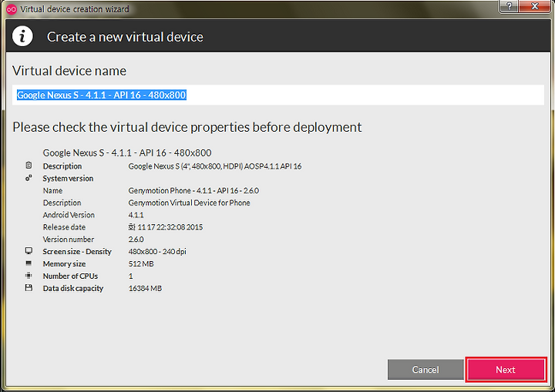Click the 'Google Nexus S - 4.1.1 - API 16 - 480x800' properties heading
The image size is (555, 392).
tap(127, 152)
